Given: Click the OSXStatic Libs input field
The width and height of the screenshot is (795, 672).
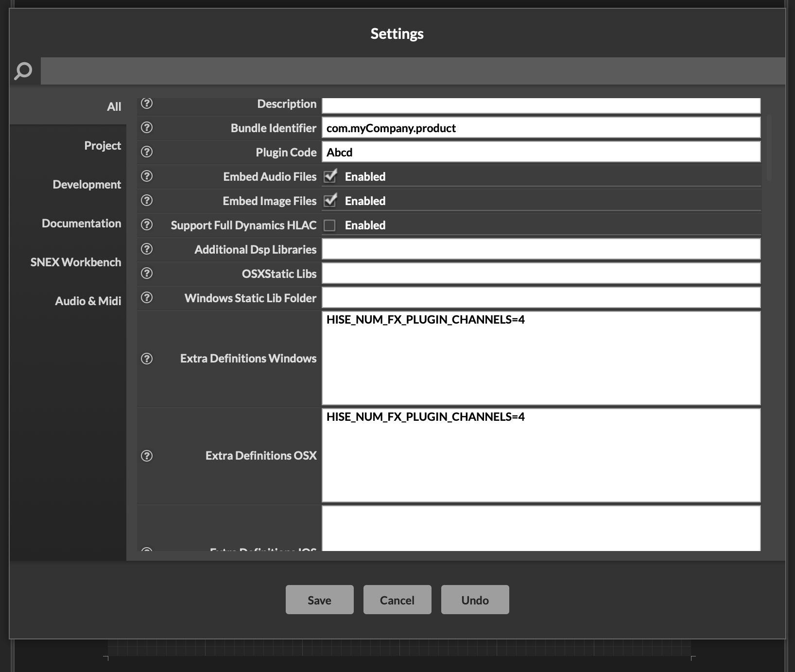Looking at the screenshot, I should 541,273.
